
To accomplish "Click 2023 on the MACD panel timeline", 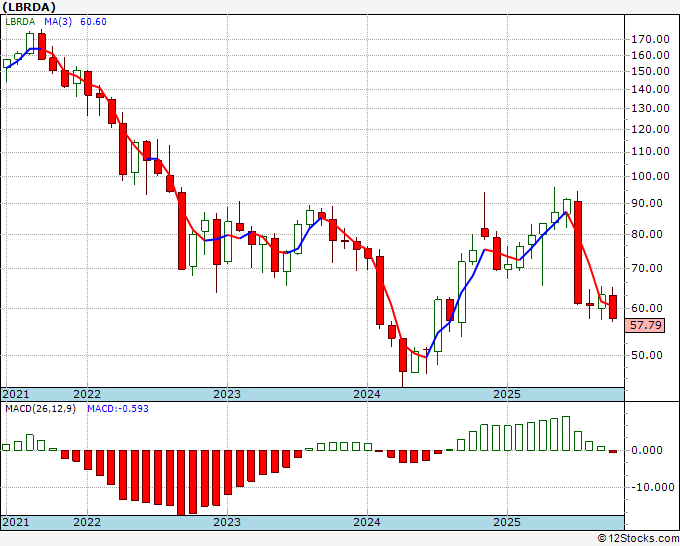I will pos(227,522).
